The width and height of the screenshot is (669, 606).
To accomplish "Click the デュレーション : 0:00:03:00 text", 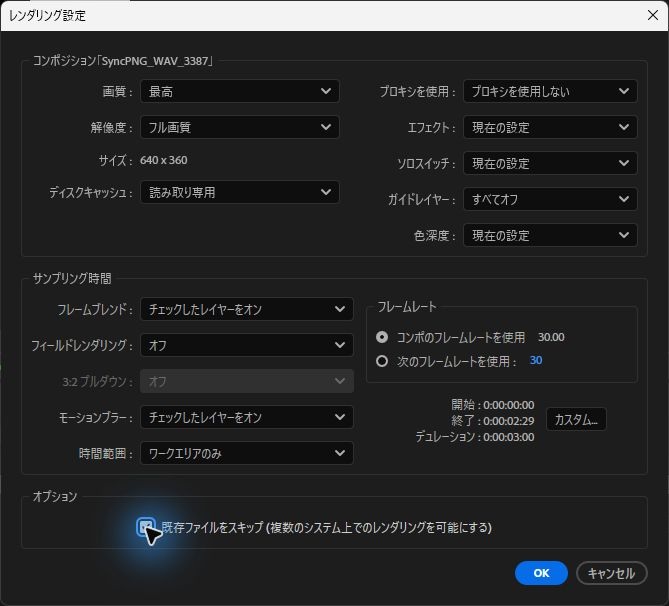I will coord(475,437).
